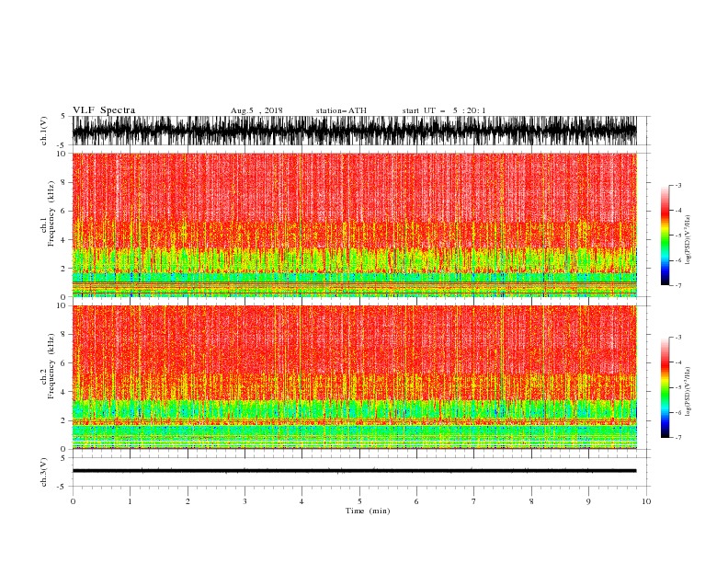Click the "ch.1(V)" waveform axis label
This screenshot has height=563, width=728.
(x=44, y=131)
